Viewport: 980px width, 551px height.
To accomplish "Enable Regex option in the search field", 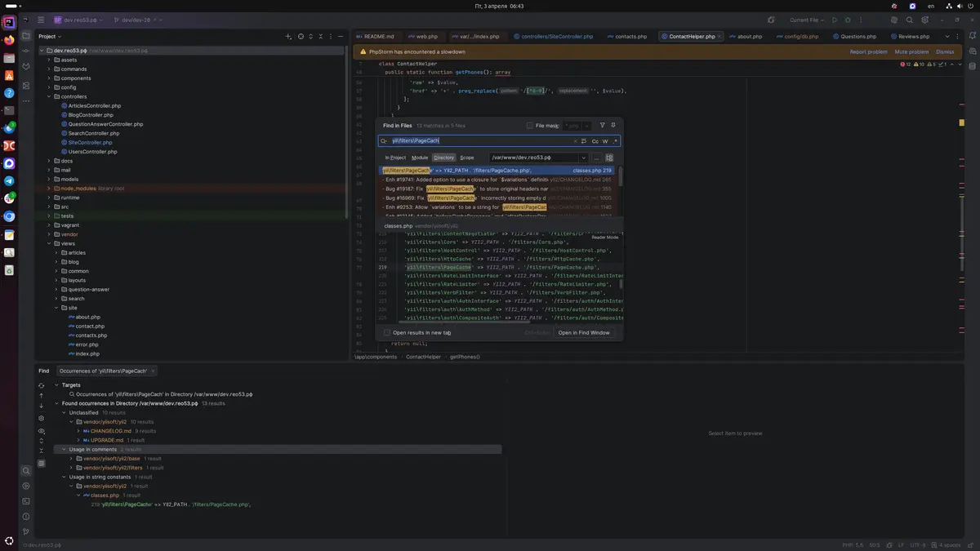I will [x=614, y=141].
